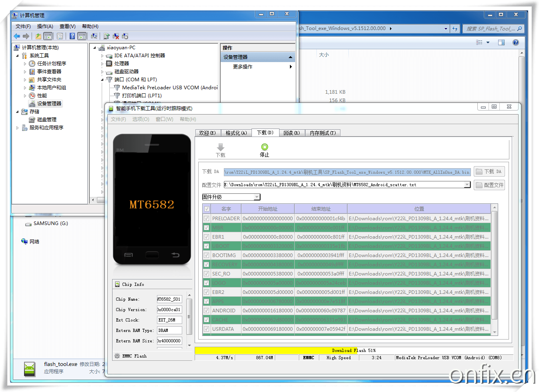Click the 配置文件 (scatter-loading) button
The width and height of the screenshot is (539, 392).
[489, 185]
